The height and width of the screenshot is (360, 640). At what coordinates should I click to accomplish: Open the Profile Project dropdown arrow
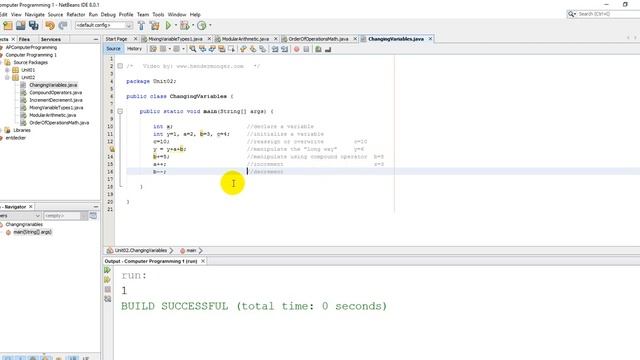[x=210, y=26]
